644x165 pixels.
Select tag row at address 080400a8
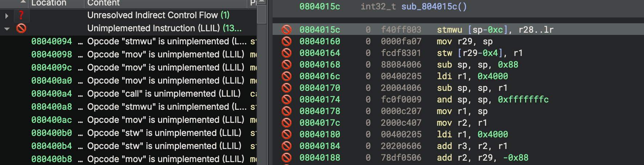click(x=128, y=107)
